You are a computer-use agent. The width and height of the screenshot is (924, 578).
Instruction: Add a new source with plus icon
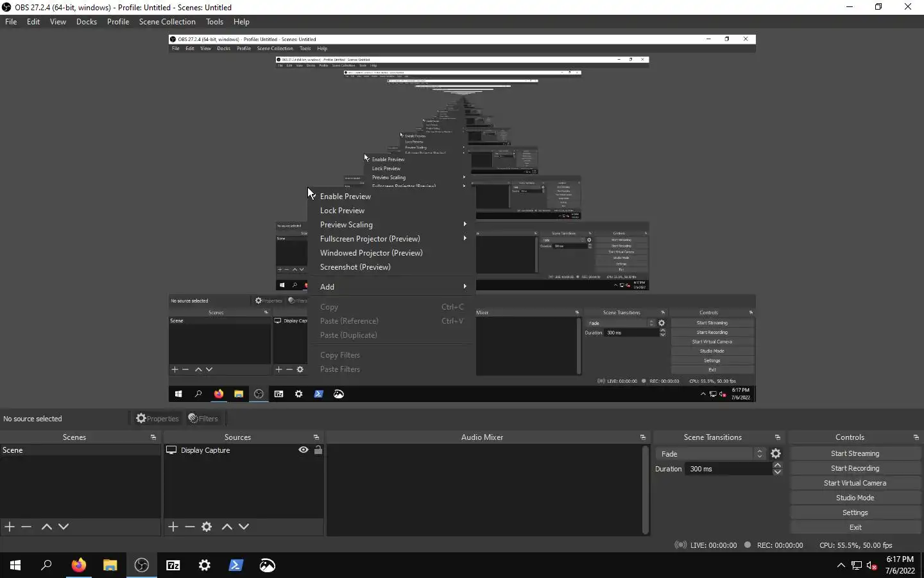(x=173, y=527)
